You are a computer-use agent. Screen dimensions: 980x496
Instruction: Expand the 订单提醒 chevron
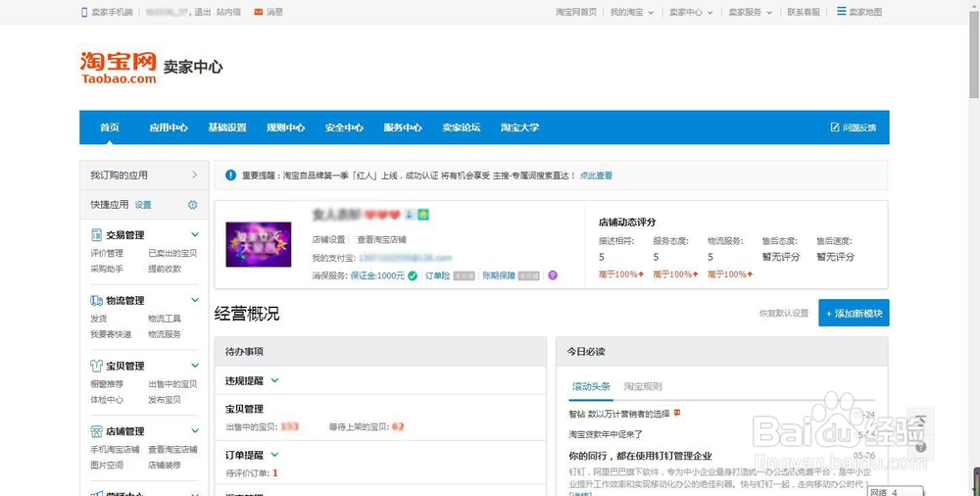click(274, 455)
